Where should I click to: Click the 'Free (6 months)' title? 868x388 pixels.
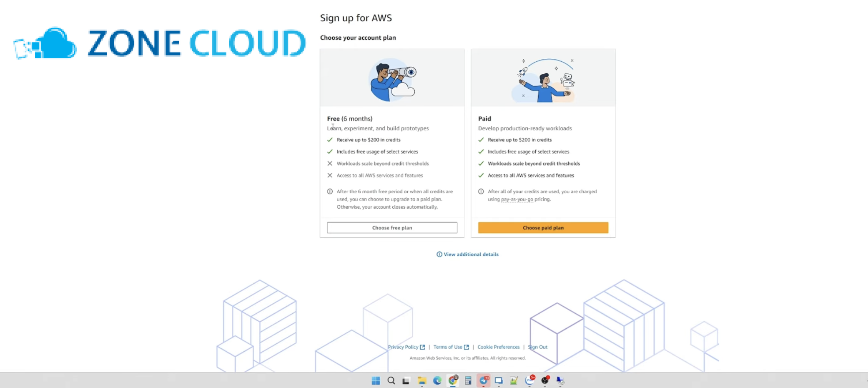tap(350, 118)
